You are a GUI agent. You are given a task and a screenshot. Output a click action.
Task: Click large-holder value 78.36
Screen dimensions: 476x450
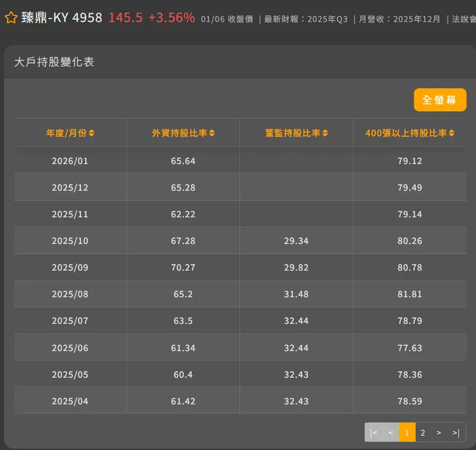click(x=410, y=374)
